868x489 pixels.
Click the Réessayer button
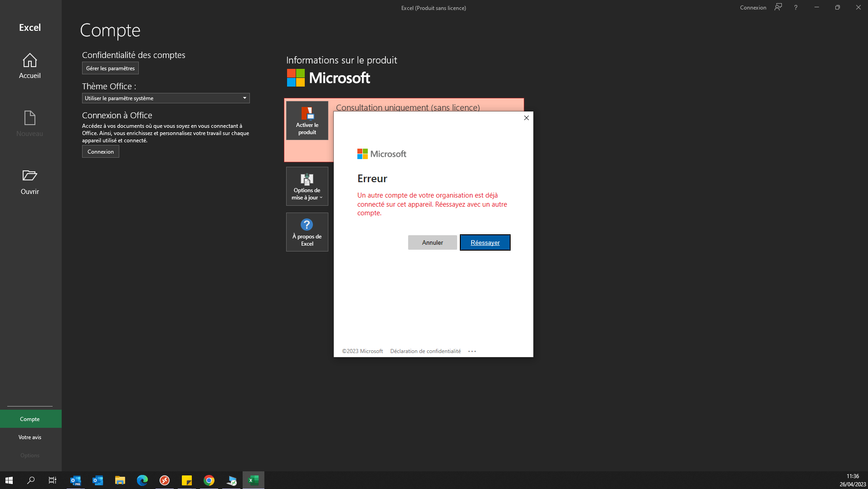point(485,242)
